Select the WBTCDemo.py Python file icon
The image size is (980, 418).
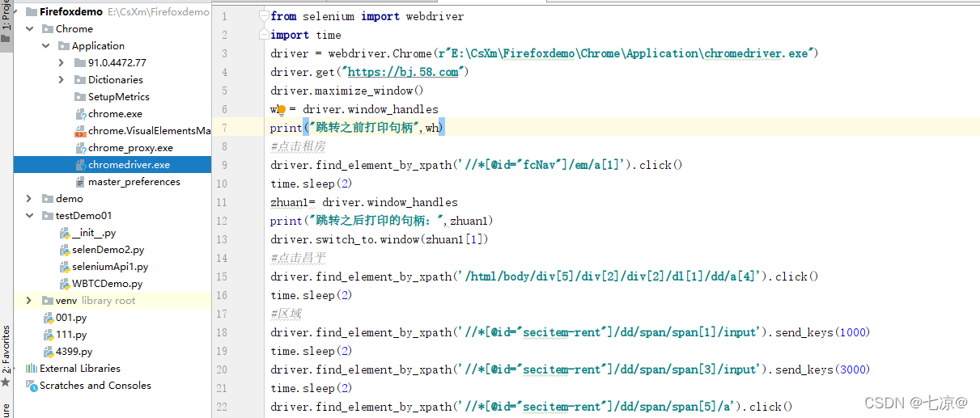[x=65, y=284]
